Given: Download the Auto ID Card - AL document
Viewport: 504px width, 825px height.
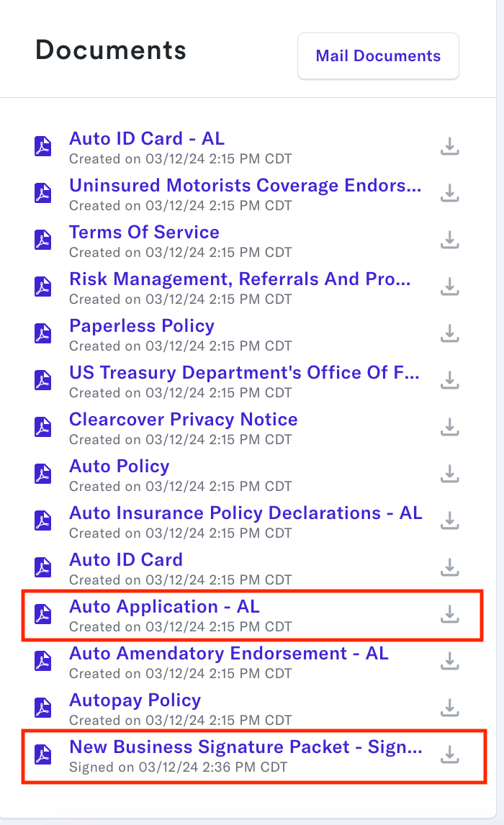Looking at the screenshot, I should (449, 146).
